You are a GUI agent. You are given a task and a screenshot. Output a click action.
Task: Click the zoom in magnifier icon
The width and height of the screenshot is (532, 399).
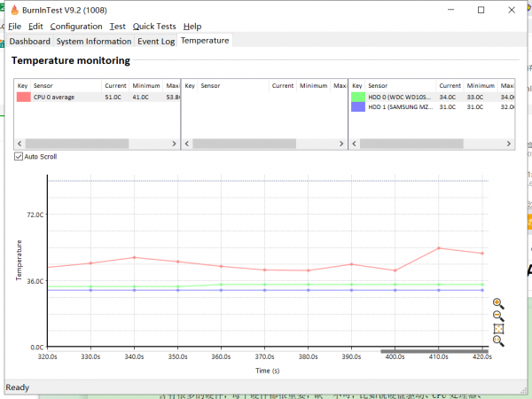point(498,303)
